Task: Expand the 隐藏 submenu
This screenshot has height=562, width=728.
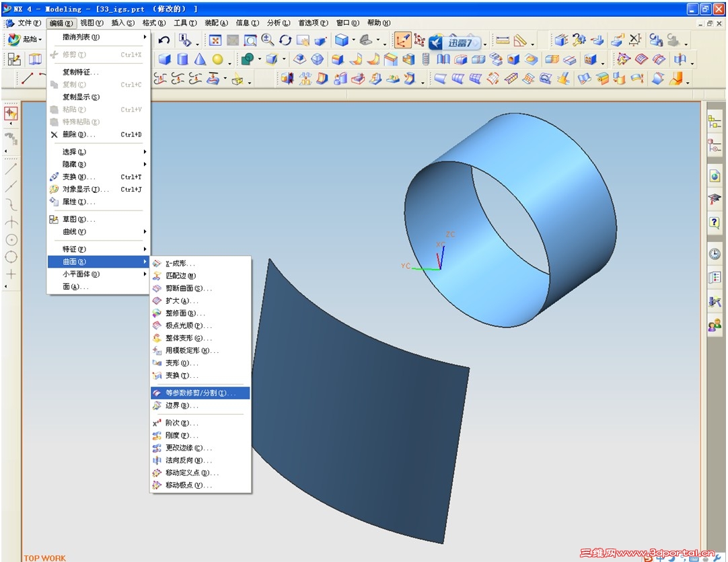Action: click(x=98, y=164)
